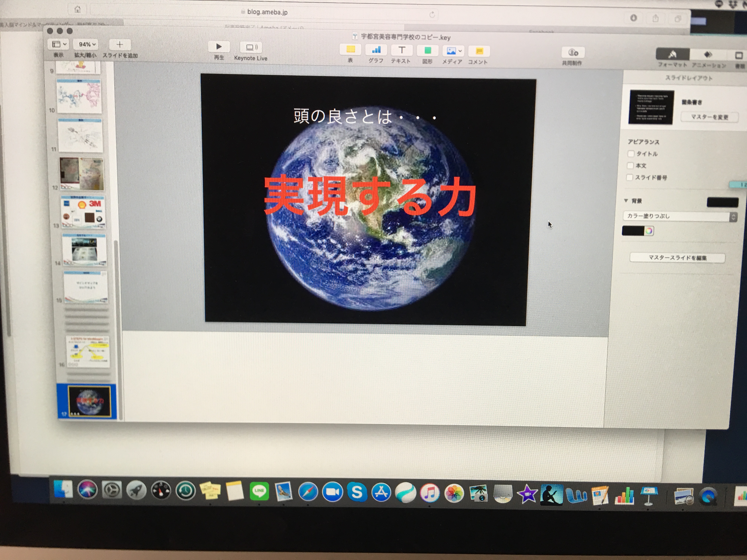Reload the page in Safari window
The width and height of the screenshot is (747, 560).
(432, 15)
